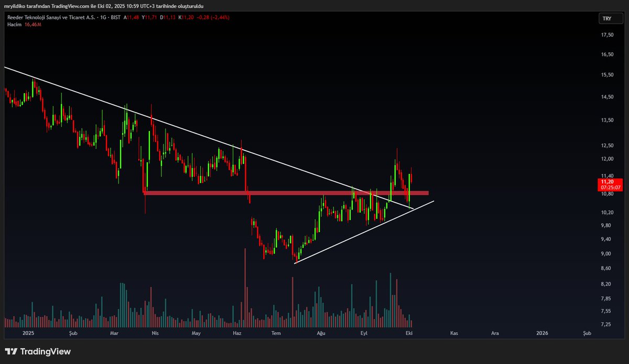Click the Ara time axis label

pyautogui.click(x=494, y=333)
